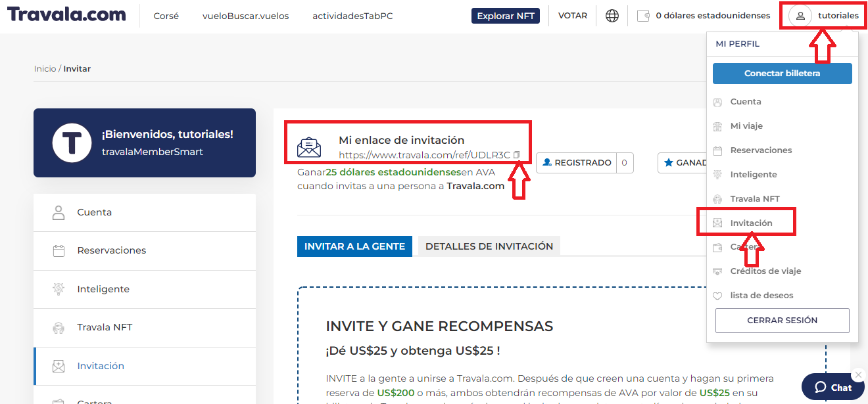Click the globe language selector icon
868x404 pixels.
[612, 16]
